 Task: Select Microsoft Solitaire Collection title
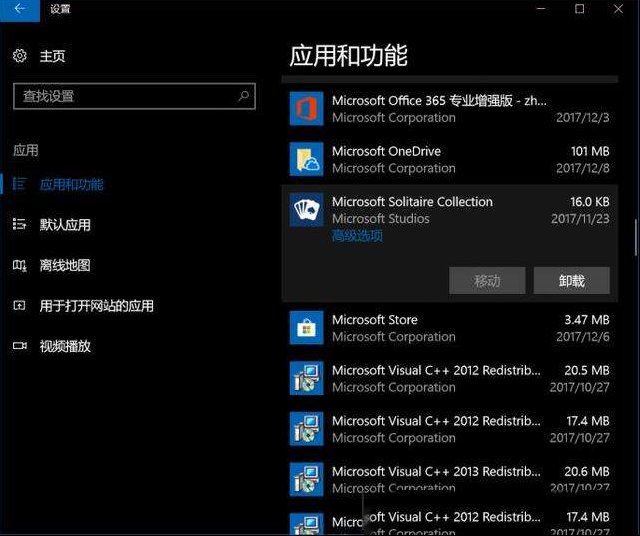[412, 202]
